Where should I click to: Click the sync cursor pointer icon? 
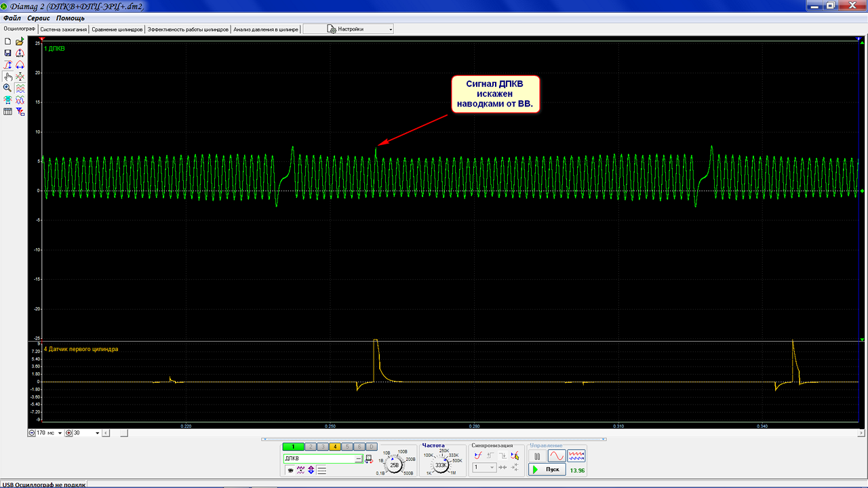[x=516, y=455]
